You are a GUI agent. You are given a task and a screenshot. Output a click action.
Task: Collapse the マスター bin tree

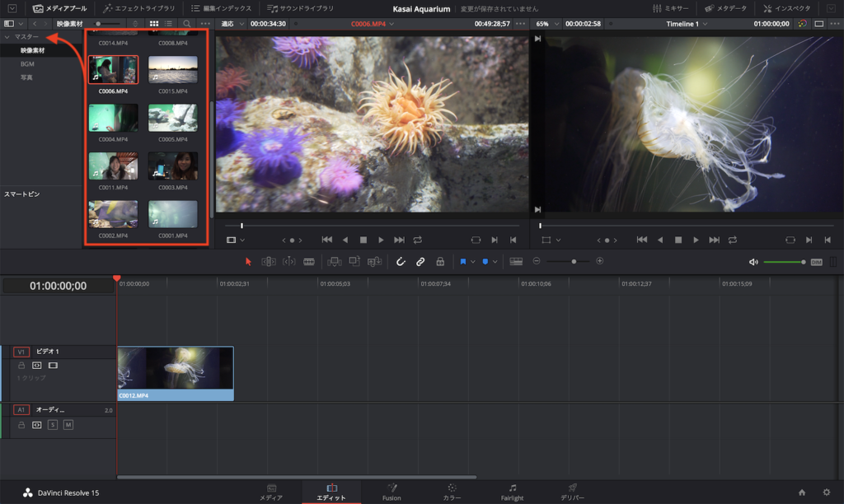click(7, 37)
